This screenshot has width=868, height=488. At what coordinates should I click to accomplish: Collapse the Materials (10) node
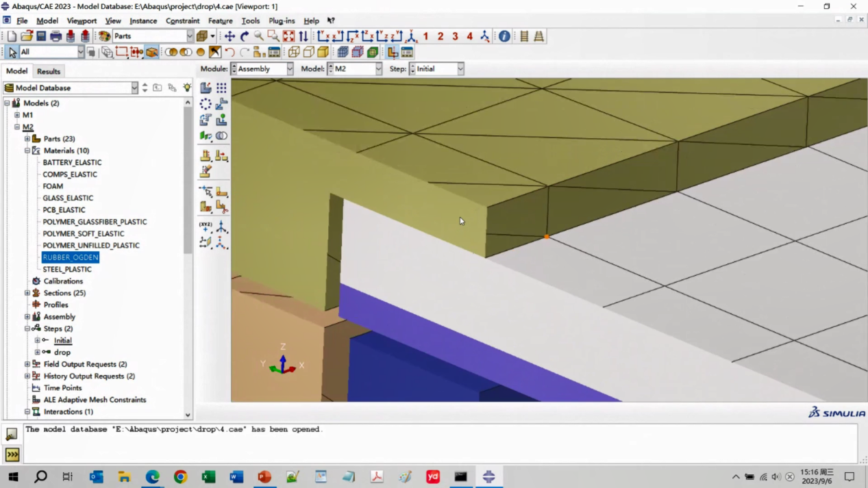tap(27, 151)
